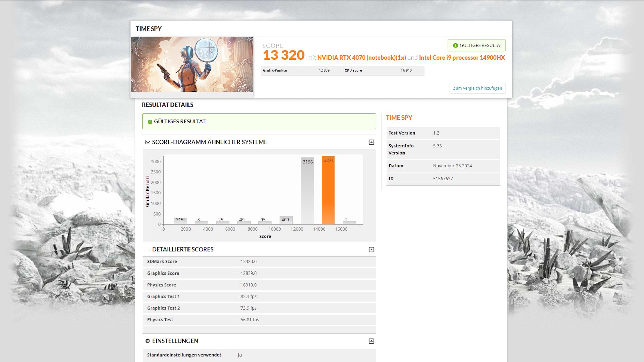The image size is (644, 362).
Task: Click the CPU score value 16 910
Action: point(406,70)
